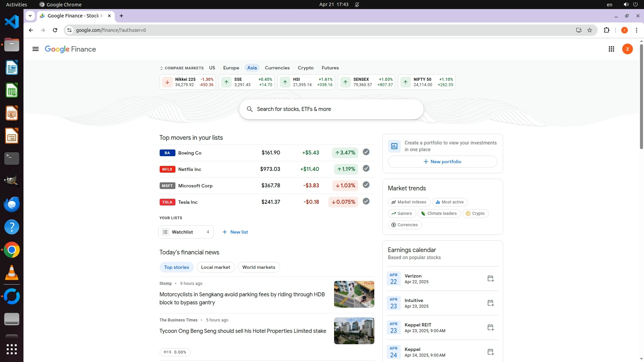The image size is (644, 362).
Task: Open the Chrome extensions puzzle icon
Action: click(x=606, y=30)
